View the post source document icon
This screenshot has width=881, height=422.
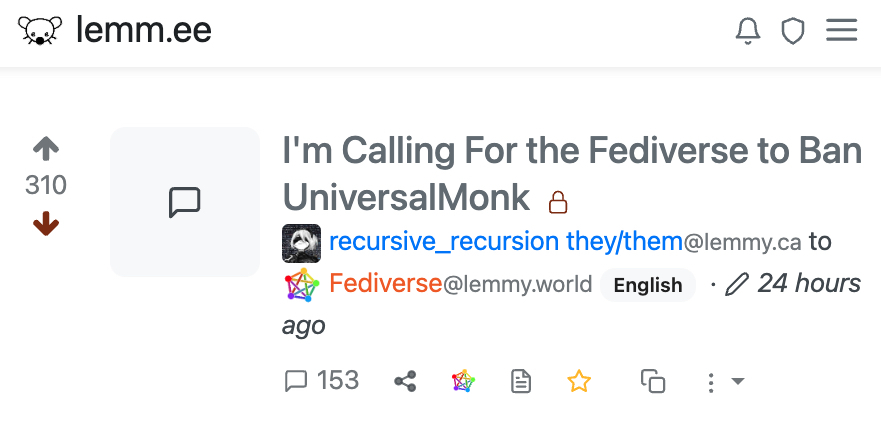point(521,382)
